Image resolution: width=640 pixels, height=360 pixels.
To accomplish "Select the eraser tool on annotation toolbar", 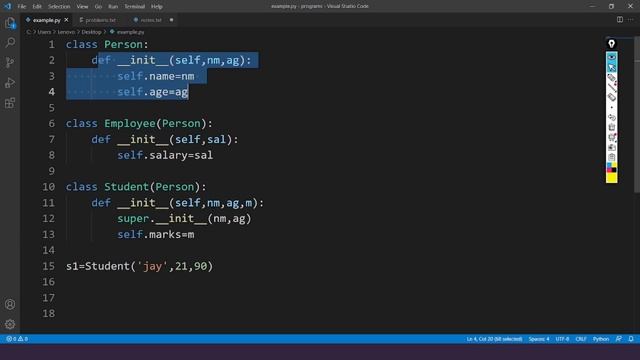I will click(x=611, y=97).
